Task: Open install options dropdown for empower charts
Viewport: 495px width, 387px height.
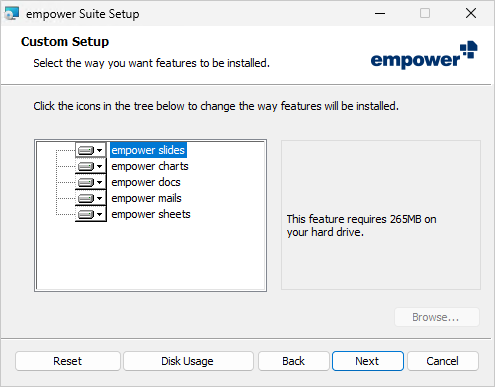Action: coord(91,166)
